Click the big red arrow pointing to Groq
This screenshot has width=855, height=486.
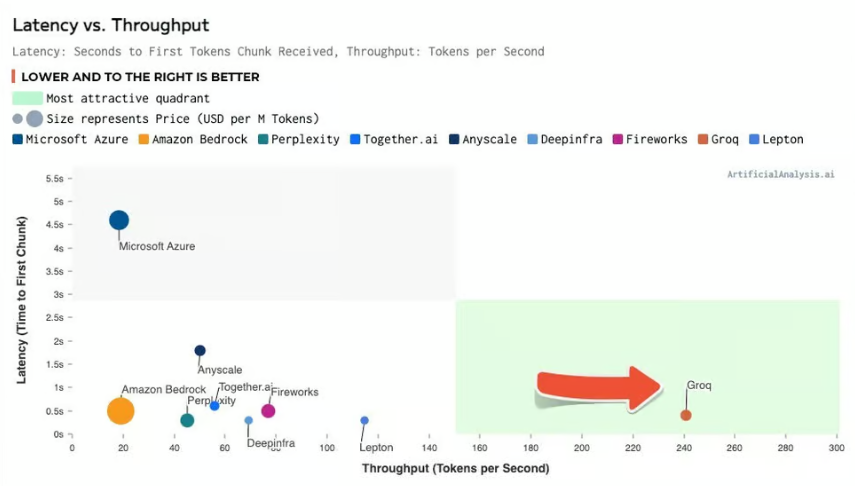coord(599,389)
